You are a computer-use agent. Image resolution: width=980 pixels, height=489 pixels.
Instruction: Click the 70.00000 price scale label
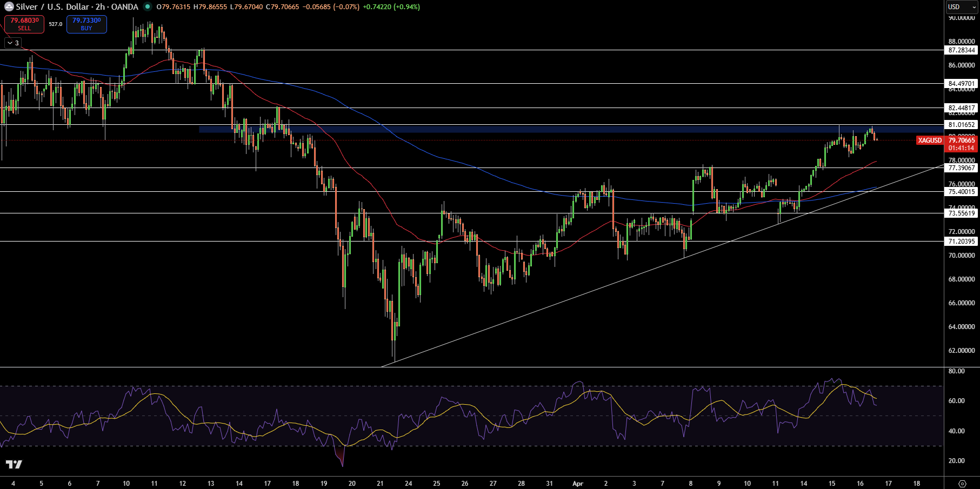pos(962,256)
